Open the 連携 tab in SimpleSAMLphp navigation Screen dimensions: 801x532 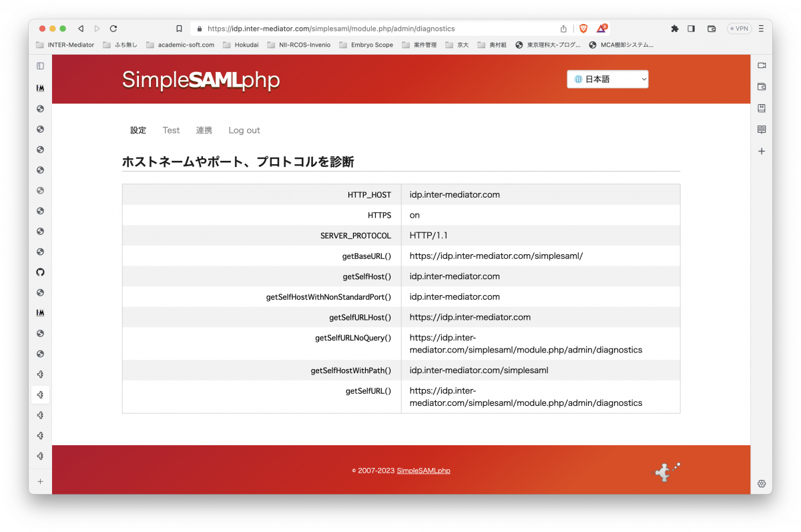(x=204, y=129)
